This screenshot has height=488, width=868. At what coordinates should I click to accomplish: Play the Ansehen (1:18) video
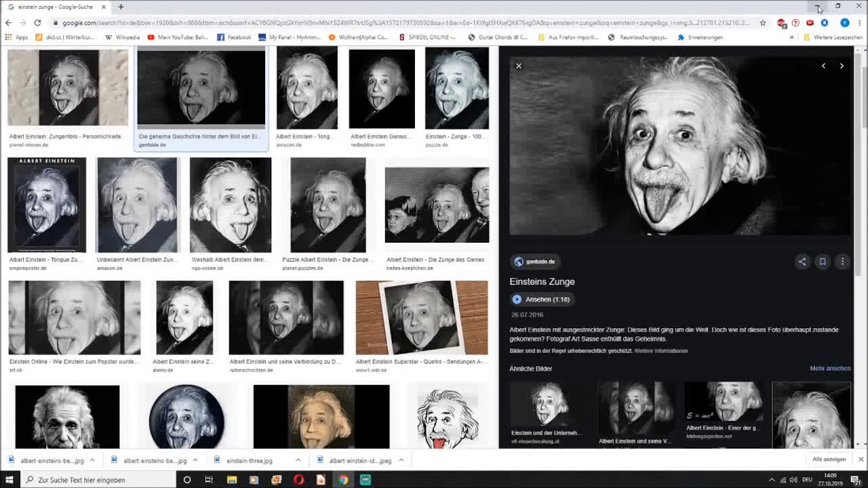point(541,299)
